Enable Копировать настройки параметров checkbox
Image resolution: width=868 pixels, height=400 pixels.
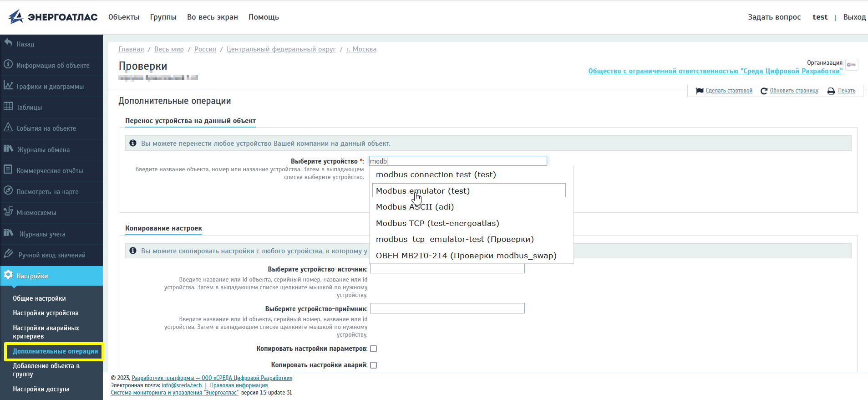[x=373, y=349]
